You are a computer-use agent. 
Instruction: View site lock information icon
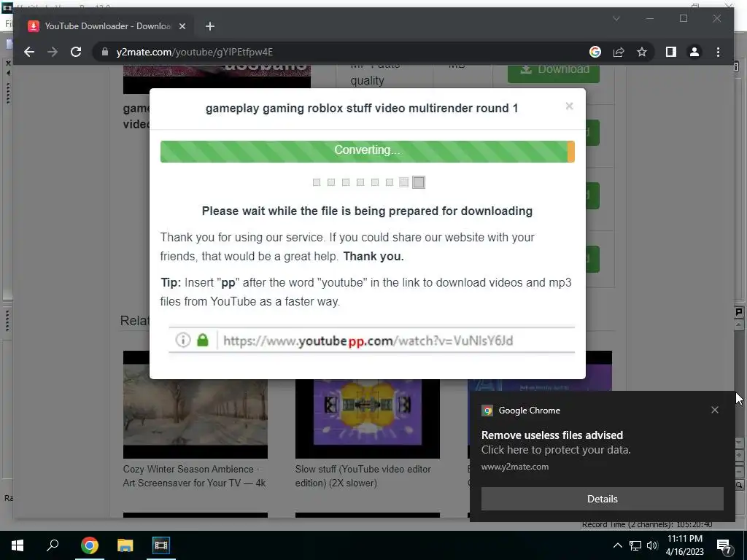point(105,52)
